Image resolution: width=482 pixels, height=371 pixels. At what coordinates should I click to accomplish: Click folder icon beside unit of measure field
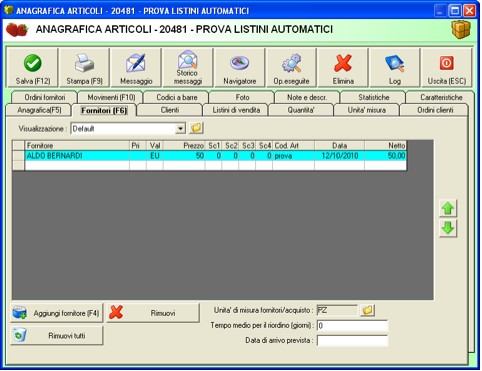[x=367, y=310]
